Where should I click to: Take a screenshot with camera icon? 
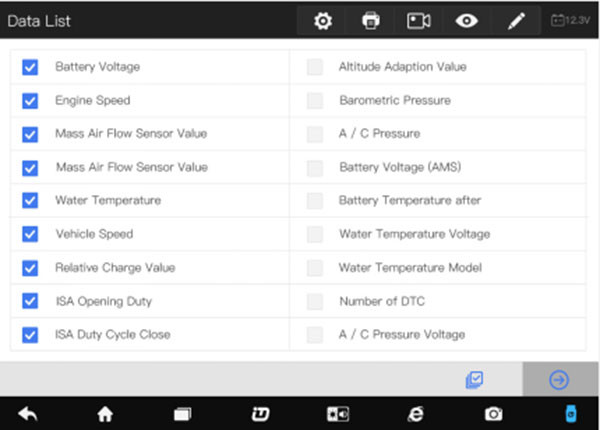tap(494, 414)
